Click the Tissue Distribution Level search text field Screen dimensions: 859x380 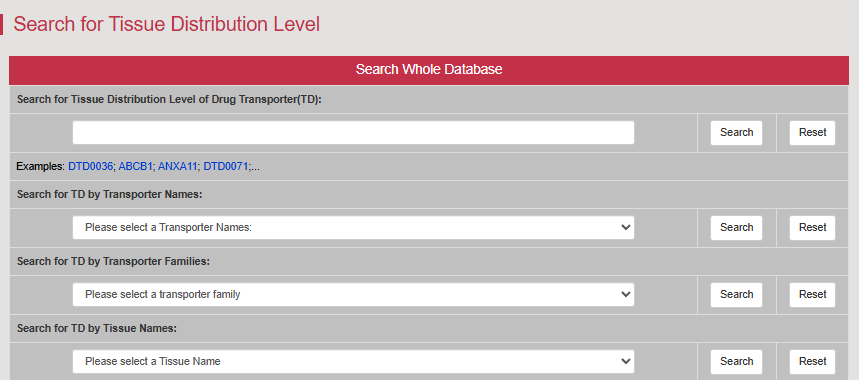coord(353,133)
